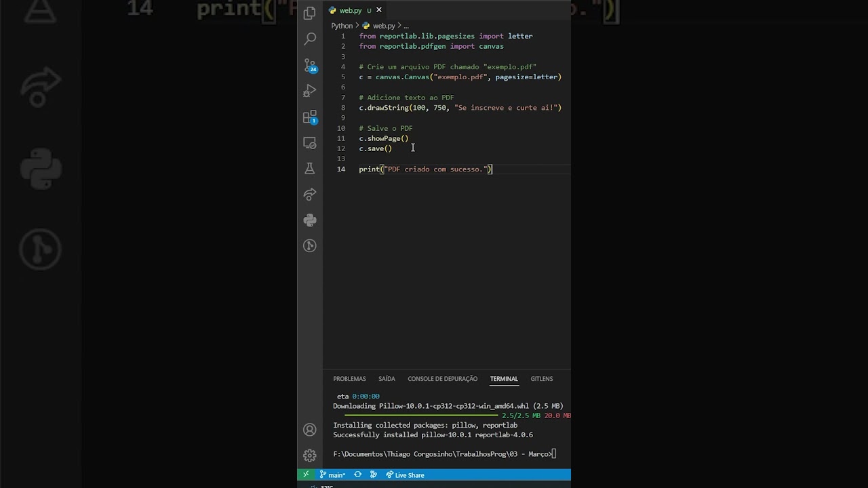The width and height of the screenshot is (868, 488).
Task: Click 'Installing collected packages' terminal line
Action: click(425, 426)
